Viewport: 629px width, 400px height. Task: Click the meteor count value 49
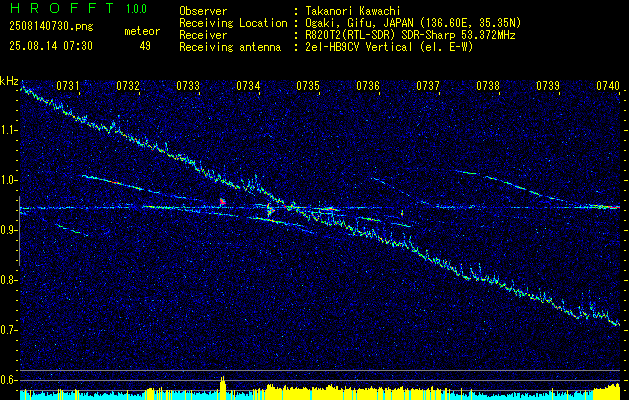tap(145, 46)
